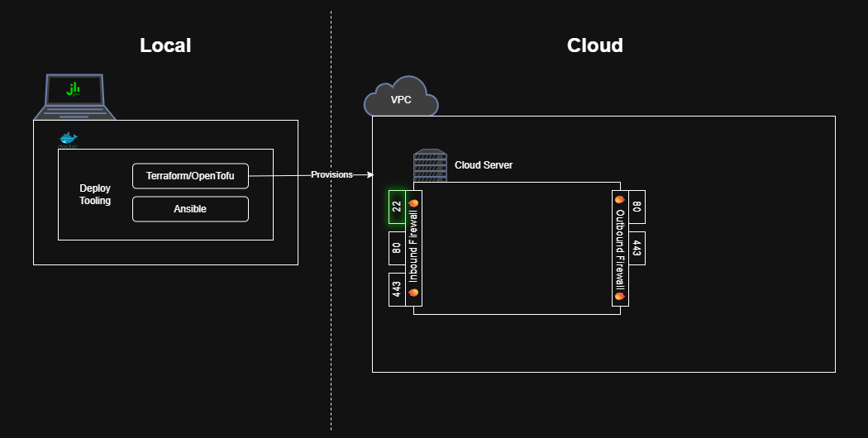
Task: Click the Cloud Server text label
Action: (484, 165)
